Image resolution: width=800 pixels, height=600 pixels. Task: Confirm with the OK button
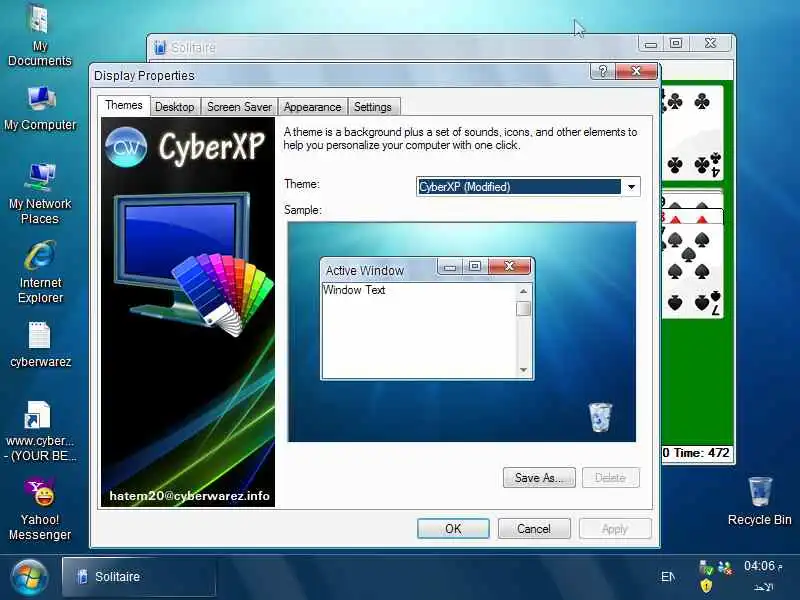point(453,529)
